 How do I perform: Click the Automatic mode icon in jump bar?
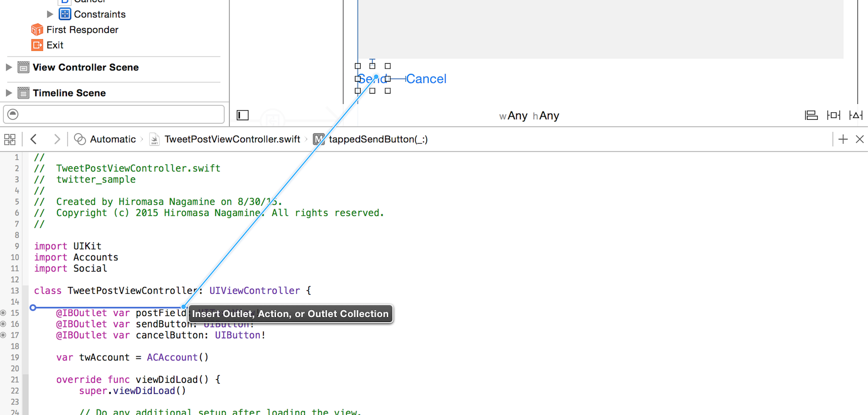[80, 139]
